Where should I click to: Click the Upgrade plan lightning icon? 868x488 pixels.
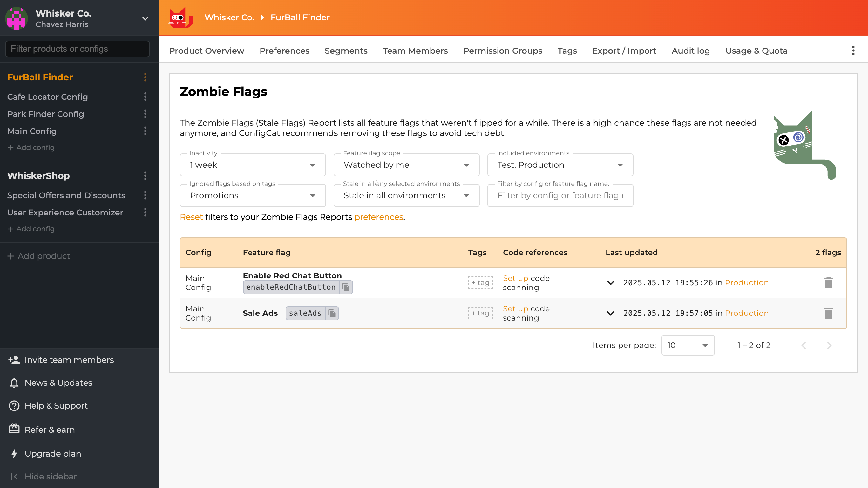tap(14, 453)
